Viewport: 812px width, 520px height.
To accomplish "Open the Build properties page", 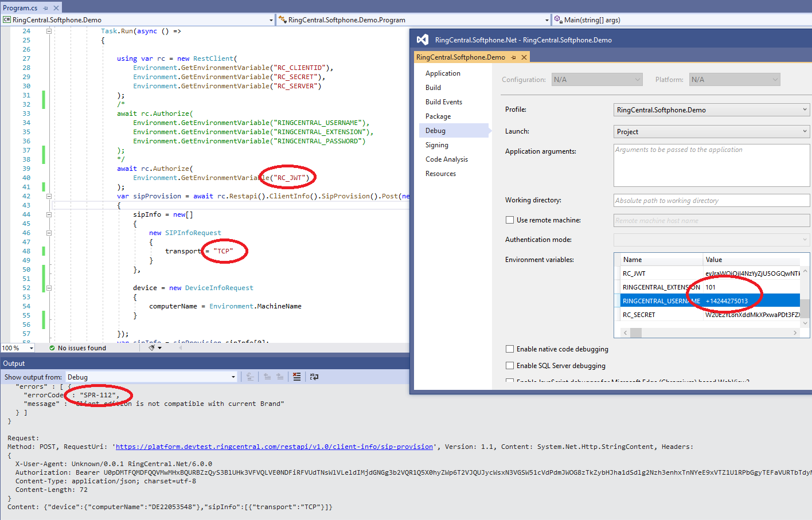I will pos(433,88).
